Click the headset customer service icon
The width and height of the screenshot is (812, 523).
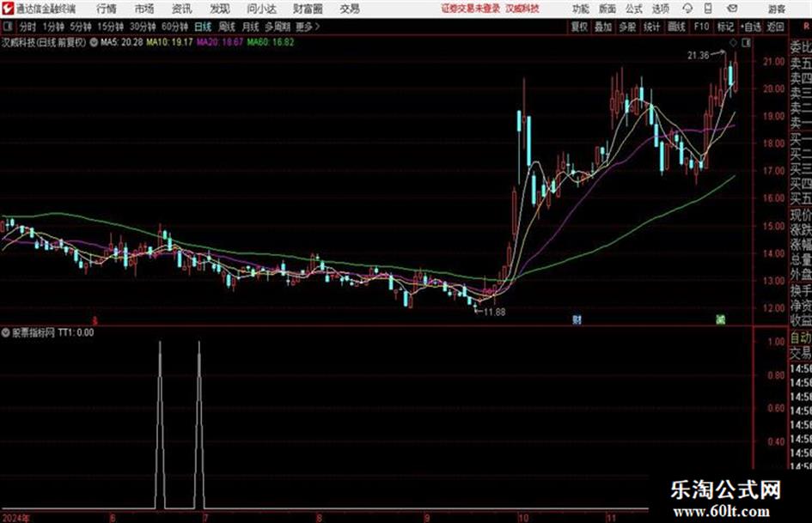687,9
